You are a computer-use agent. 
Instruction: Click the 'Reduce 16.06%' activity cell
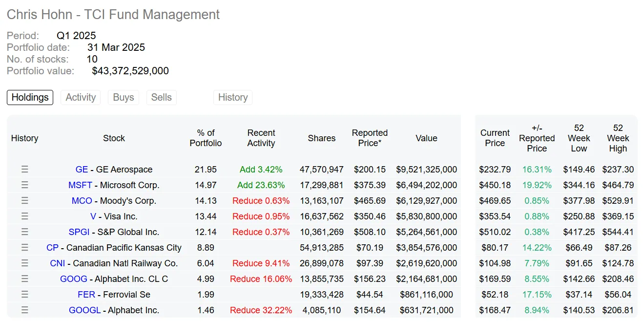click(x=261, y=279)
